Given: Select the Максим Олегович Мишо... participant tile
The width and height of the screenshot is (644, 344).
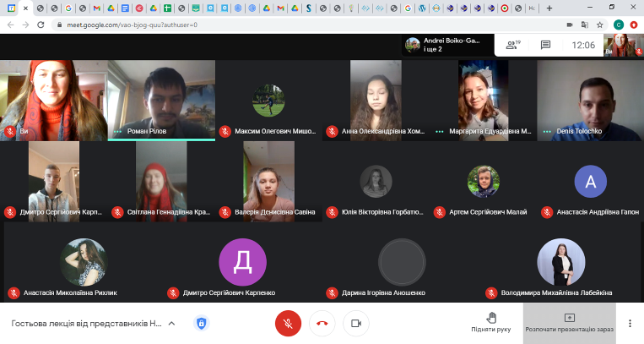Looking at the screenshot, I should pos(268,101).
